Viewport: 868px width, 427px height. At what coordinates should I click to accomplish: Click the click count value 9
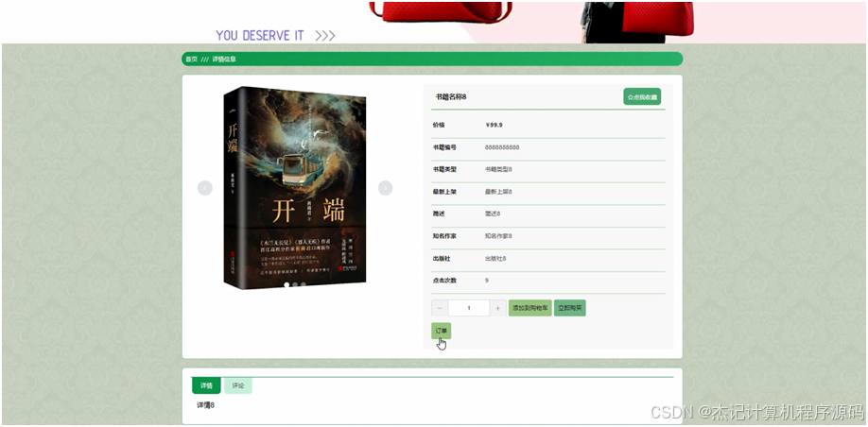pos(487,281)
